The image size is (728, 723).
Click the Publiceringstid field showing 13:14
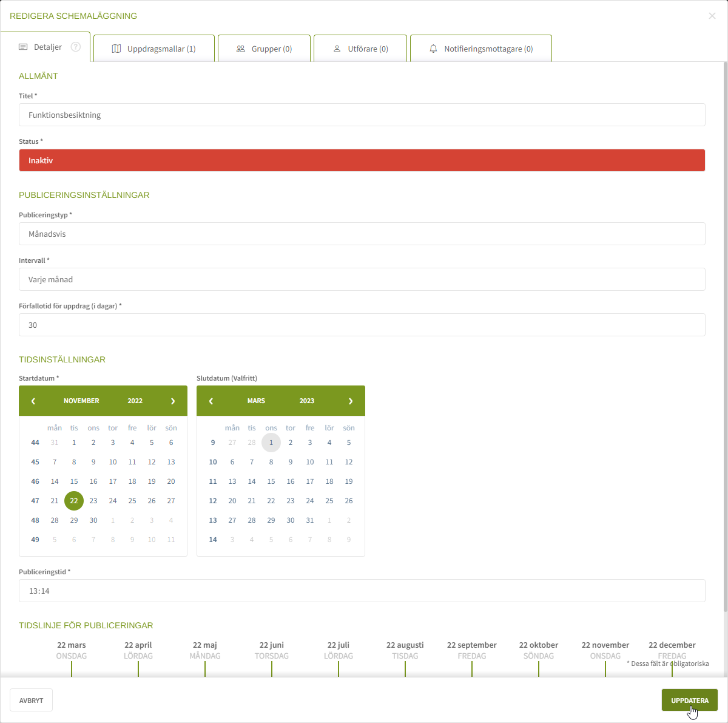click(x=362, y=591)
